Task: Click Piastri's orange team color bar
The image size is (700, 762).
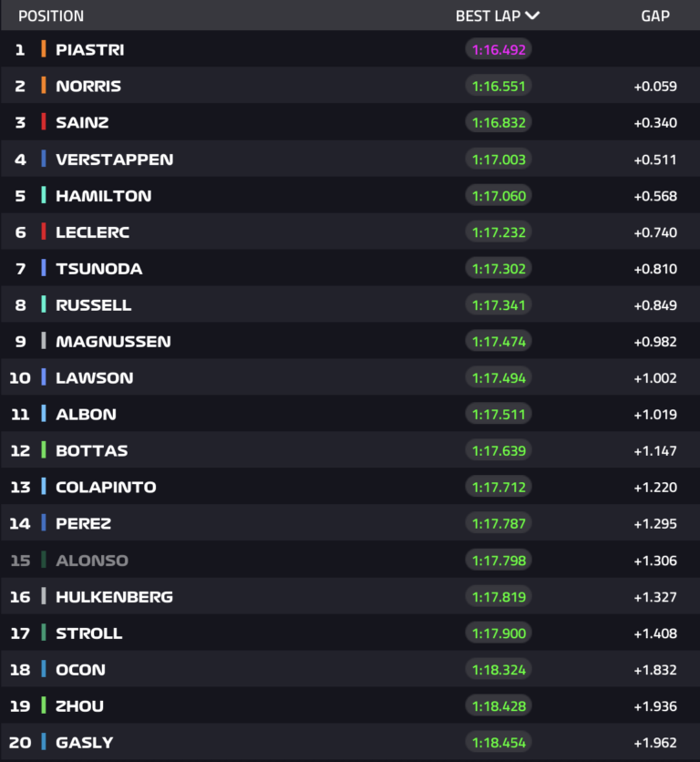Action: click(43, 49)
